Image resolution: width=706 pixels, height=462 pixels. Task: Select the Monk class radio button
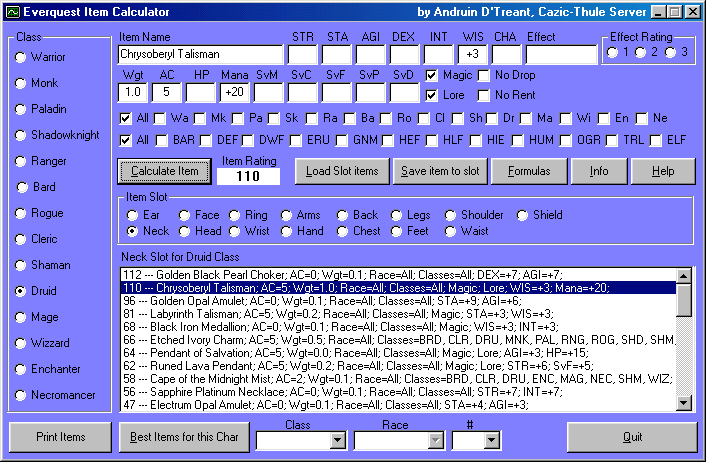(20, 83)
